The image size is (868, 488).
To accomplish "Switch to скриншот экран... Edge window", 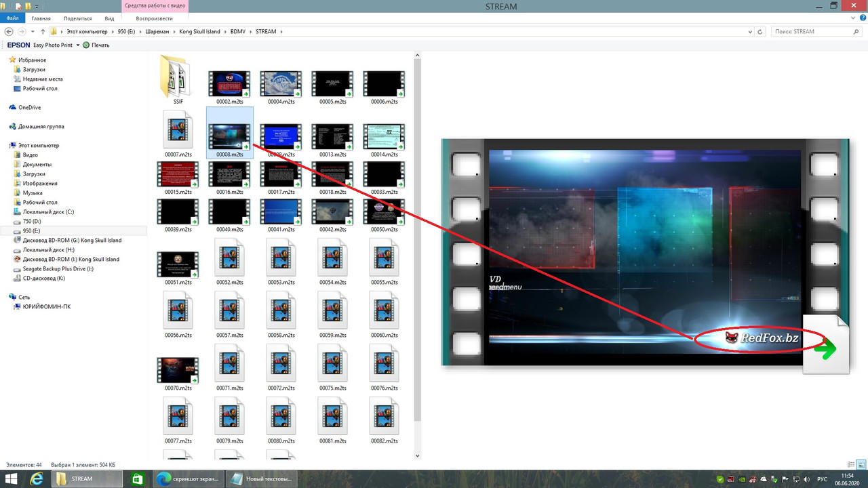I will 188,479.
